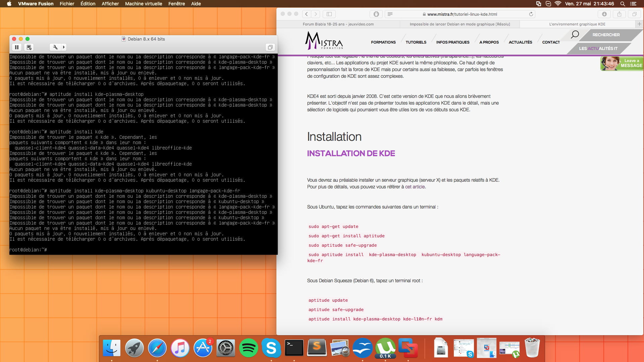
Task: Go back in Safari history
Action: (x=306, y=14)
